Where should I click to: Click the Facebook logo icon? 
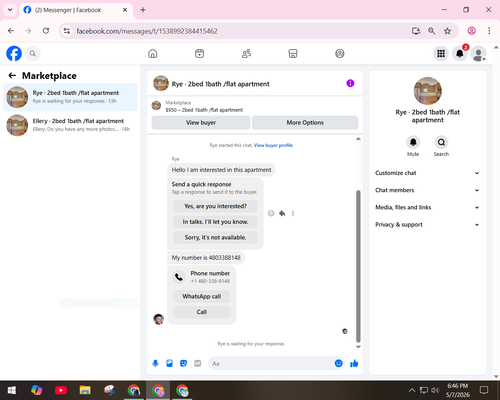(x=14, y=53)
